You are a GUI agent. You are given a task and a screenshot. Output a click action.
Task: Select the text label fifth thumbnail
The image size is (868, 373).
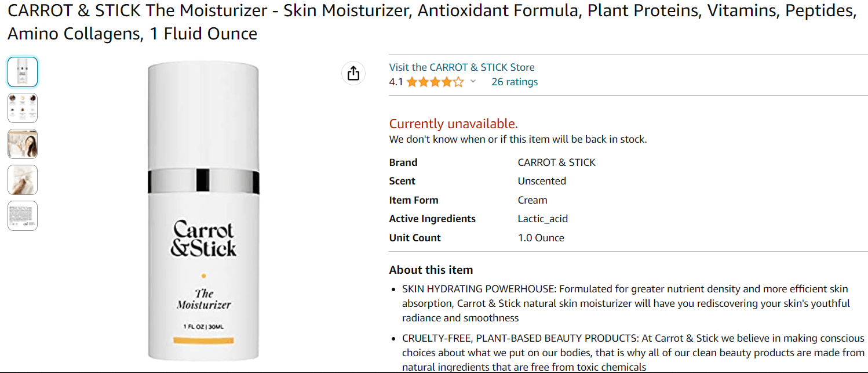[23, 216]
